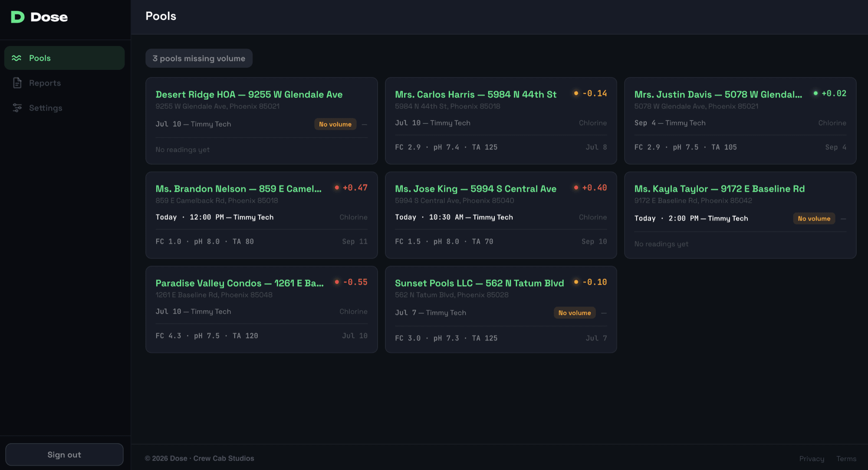Click readings FC 1.0 · pH 8.0 · TA 80
868x470 pixels.
point(205,241)
